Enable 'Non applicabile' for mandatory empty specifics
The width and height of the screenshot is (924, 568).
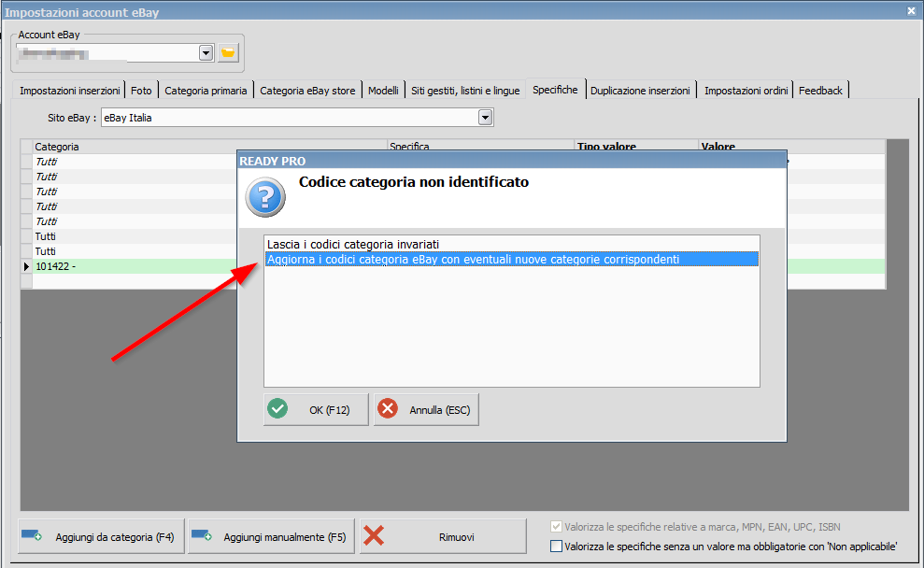[x=556, y=547]
